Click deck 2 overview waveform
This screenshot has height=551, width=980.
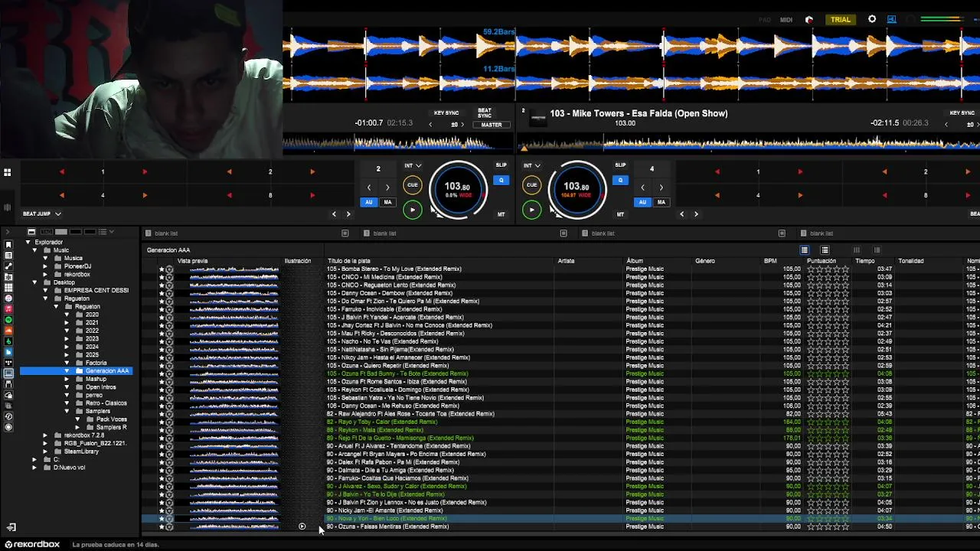749,142
